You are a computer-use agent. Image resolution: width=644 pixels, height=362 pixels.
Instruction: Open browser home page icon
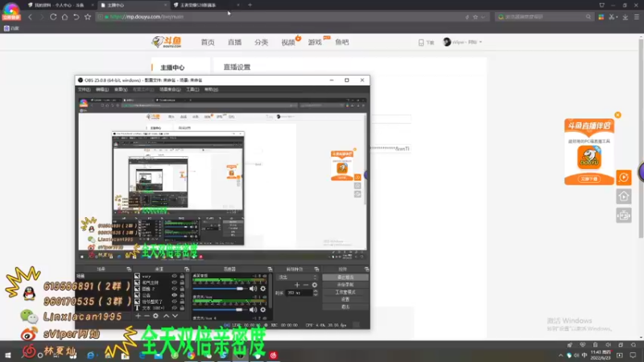(x=64, y=17)
